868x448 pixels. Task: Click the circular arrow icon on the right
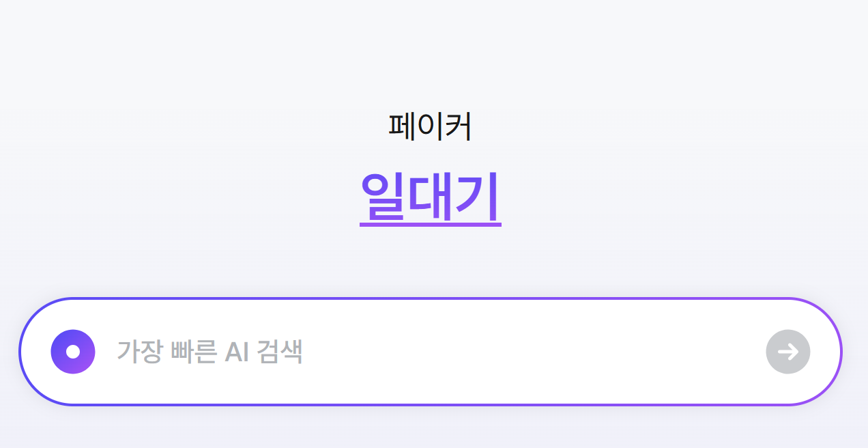click(787, 351)
